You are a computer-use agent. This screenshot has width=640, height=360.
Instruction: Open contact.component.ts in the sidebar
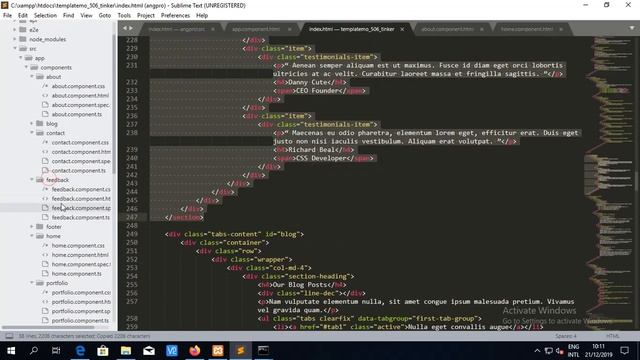pyautogui.click(x=78, y=171)
